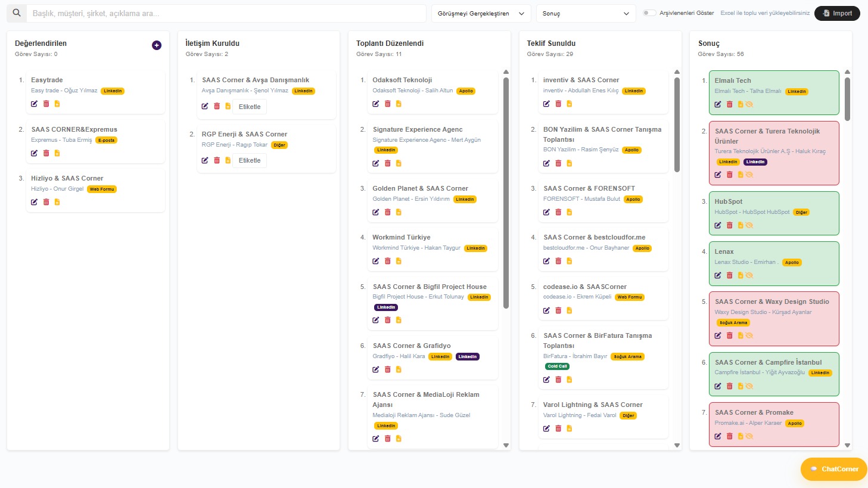
Task: Delete the RGP Enerji & SAAS Corner card
Action: (x=217, y=160)
